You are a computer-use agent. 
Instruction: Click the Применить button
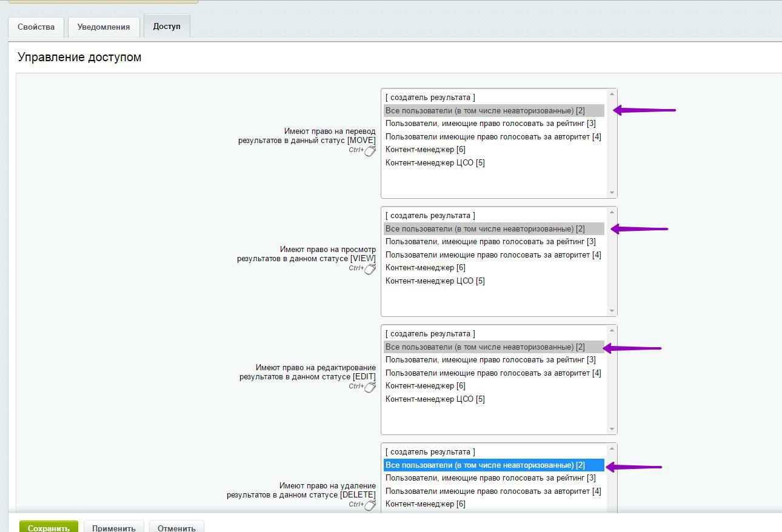coord(114,528)
